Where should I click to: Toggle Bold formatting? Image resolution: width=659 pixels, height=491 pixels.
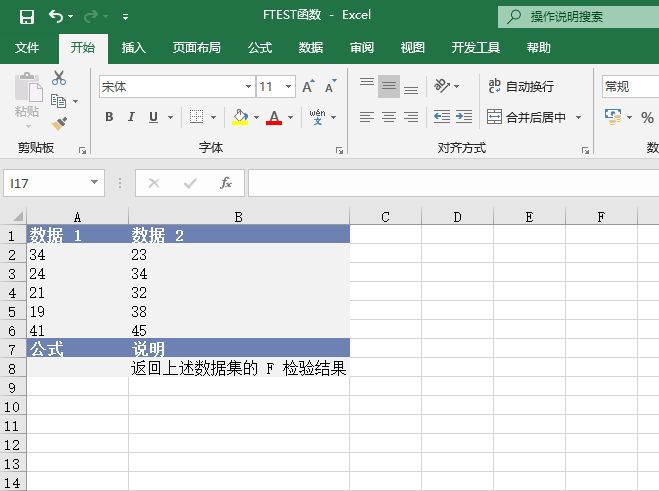pyautogui.click(x=109, y=117)
